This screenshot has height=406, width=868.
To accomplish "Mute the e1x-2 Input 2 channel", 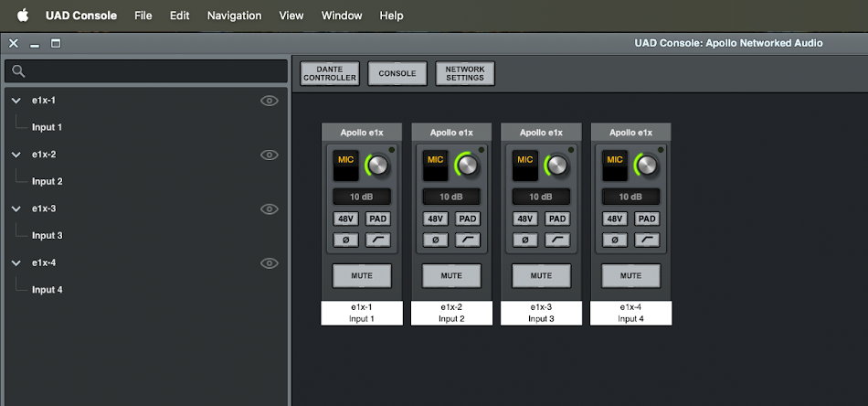I will tap(451, 276).
